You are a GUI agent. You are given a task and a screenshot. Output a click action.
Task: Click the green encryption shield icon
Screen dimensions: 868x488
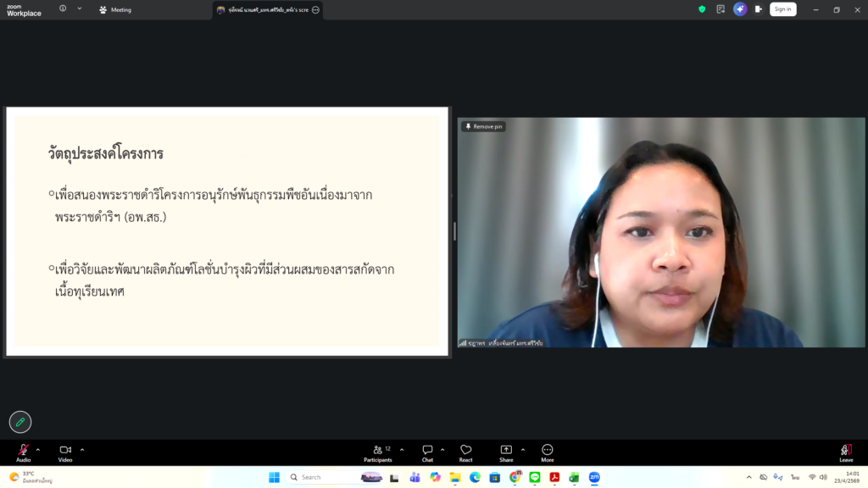702,9
